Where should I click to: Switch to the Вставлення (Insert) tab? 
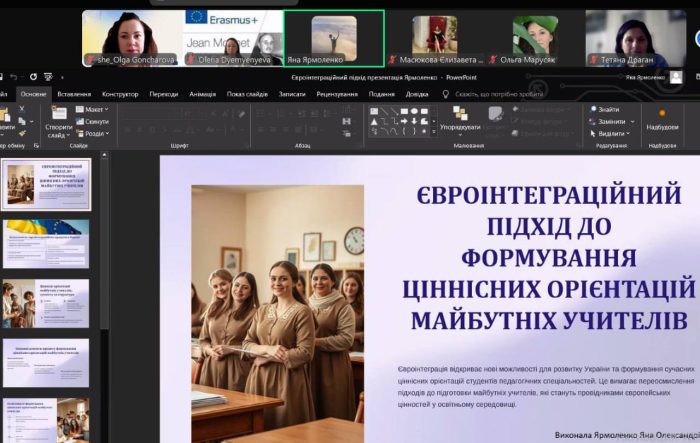pos(74,94)
